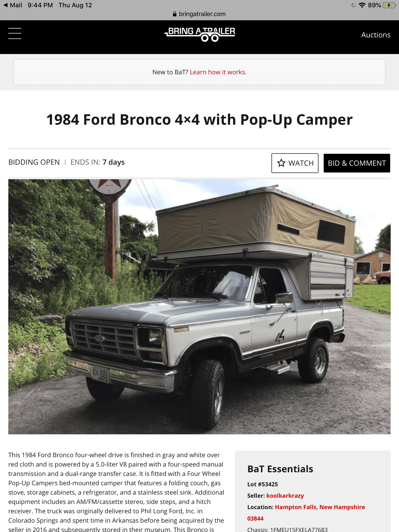Click the BID & COMMENT button
The height and width of the screenshot is (532, 399).
pos(357,163)
